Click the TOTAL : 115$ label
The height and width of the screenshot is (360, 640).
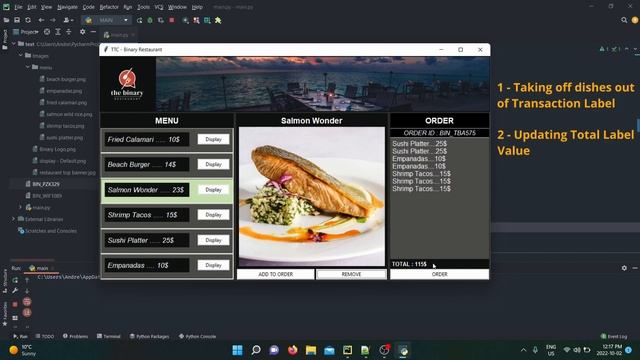pos(409,264)
